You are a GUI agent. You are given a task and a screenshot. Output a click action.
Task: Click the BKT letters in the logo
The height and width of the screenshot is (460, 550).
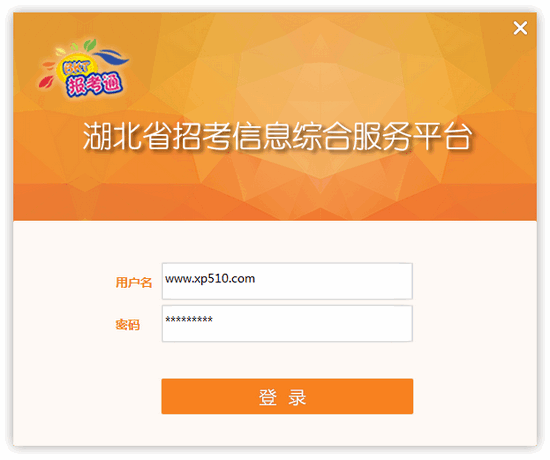click(x=77, y=67)
